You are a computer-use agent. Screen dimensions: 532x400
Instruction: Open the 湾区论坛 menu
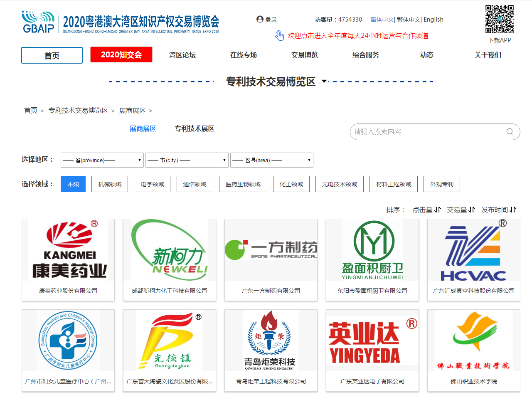(x=182, y=55)
